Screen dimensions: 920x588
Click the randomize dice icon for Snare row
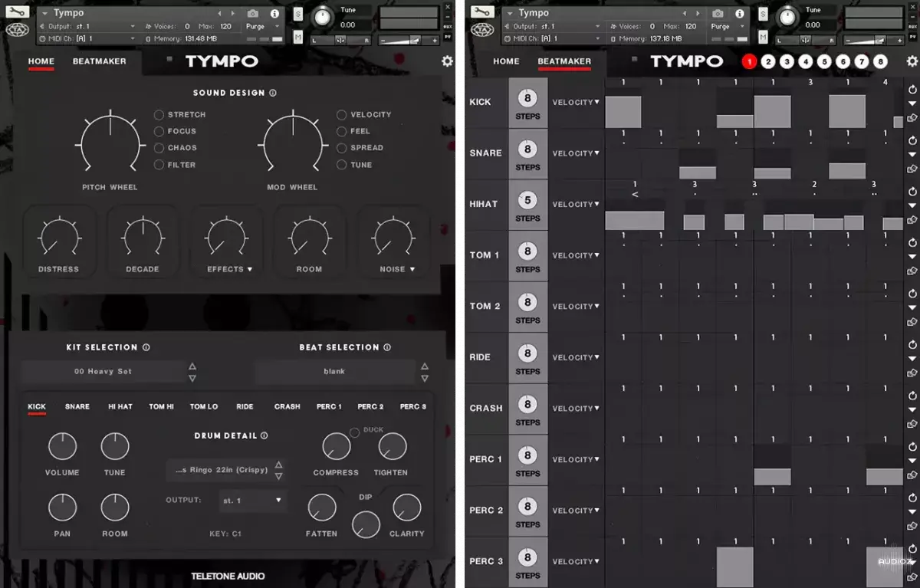pyautogui.click(x=912, y=169)
